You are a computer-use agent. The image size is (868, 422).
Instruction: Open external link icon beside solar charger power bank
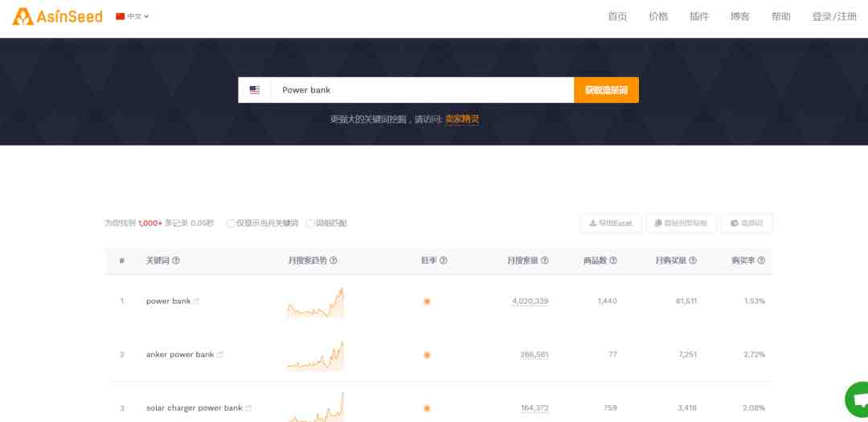coord(248,408)
